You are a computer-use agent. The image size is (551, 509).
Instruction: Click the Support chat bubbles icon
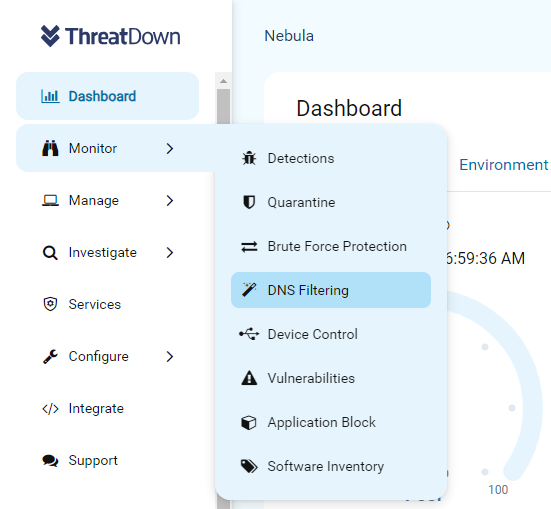50,460
